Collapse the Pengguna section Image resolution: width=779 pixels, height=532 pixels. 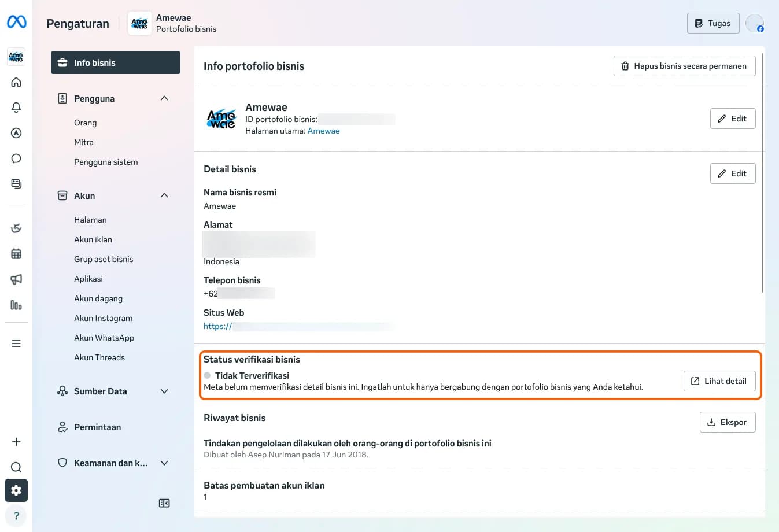pyautogui.click(x=164, y=98)
